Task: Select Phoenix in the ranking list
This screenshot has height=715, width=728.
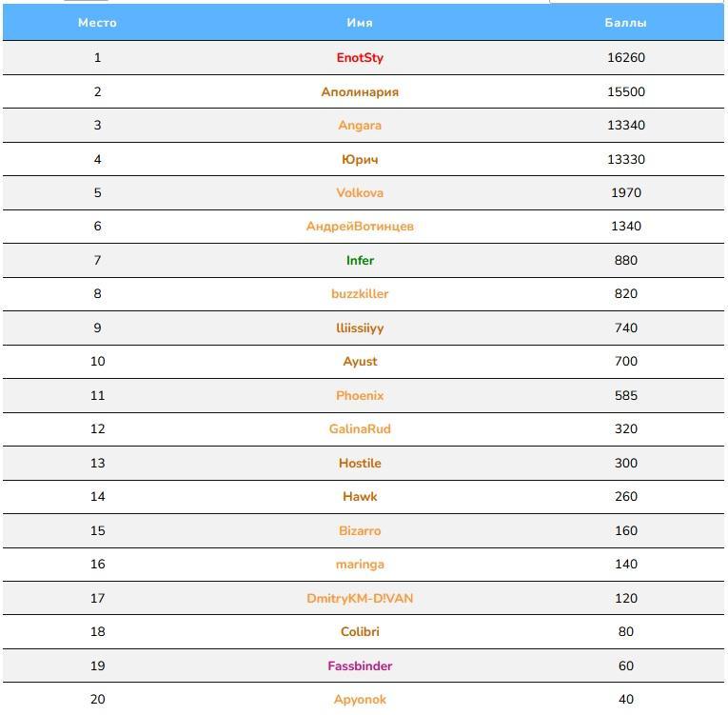Action: (x=360, y=396)
